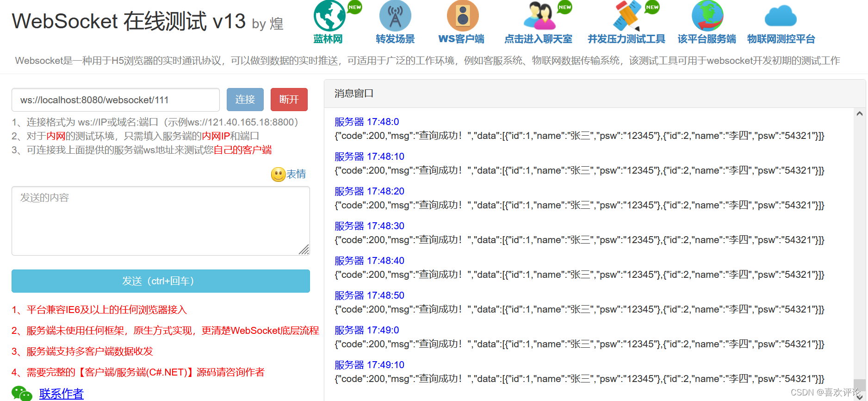Viewport: 868px width, 401px height.
Task: Click the 需要完整的客户端/服务端源码 red note
Action: pyautogui.click(x=138, y=372)
